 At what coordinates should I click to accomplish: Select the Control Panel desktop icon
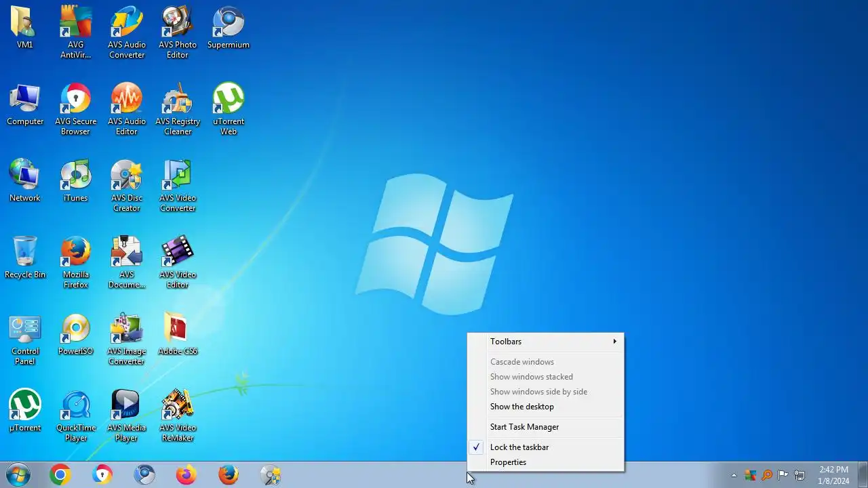click(25, 338)
